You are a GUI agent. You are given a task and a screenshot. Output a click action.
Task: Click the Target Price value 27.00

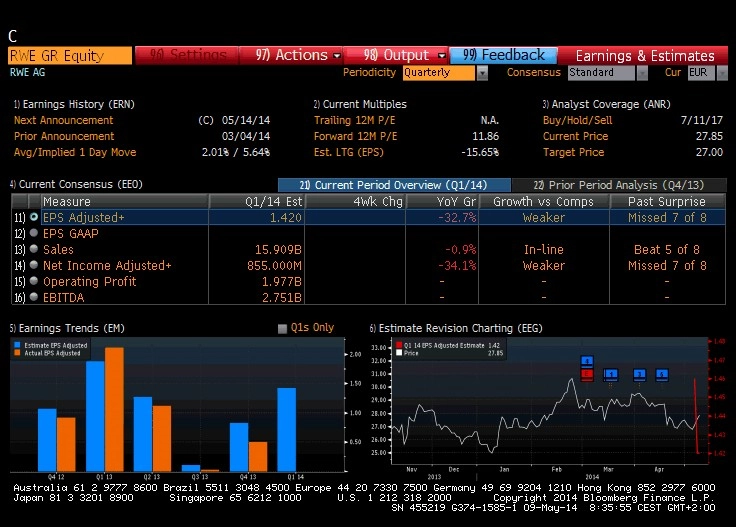click(709, 152)
